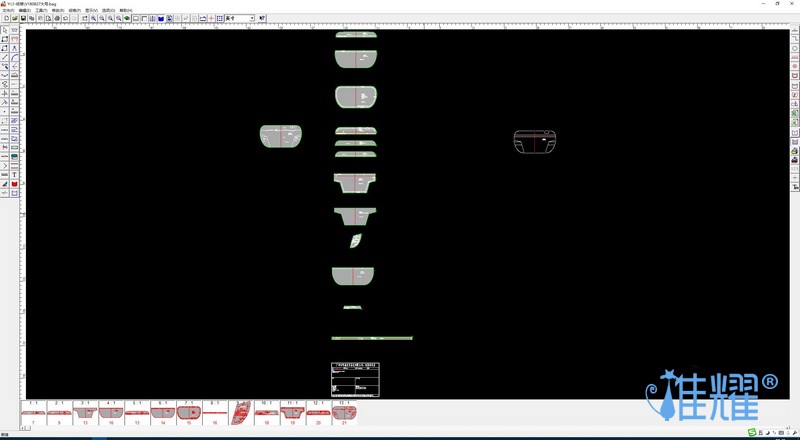Open the first menu in the menu bar
This screenshot has height=440, width=800.
pos(8,10)
